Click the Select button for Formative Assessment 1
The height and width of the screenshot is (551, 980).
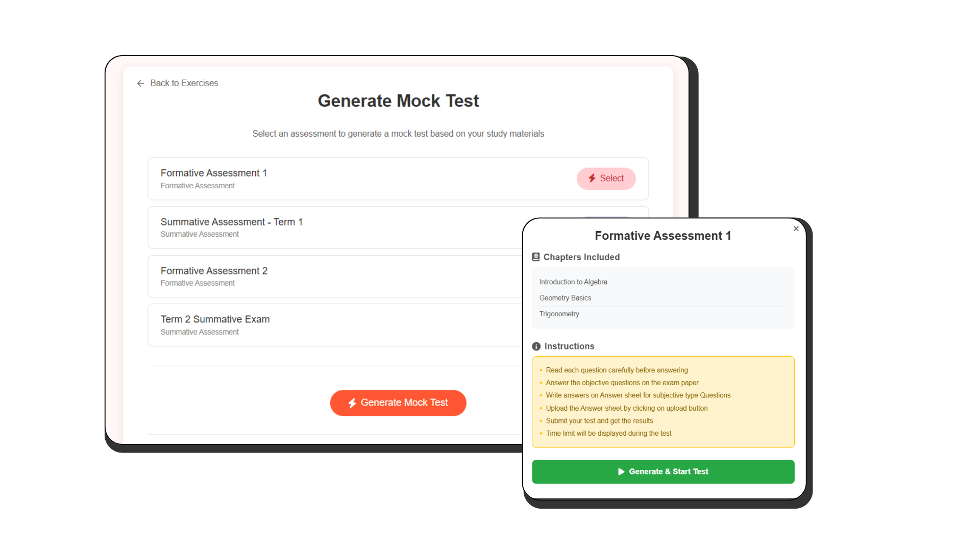pyautogui.click(x=606, y=179)
